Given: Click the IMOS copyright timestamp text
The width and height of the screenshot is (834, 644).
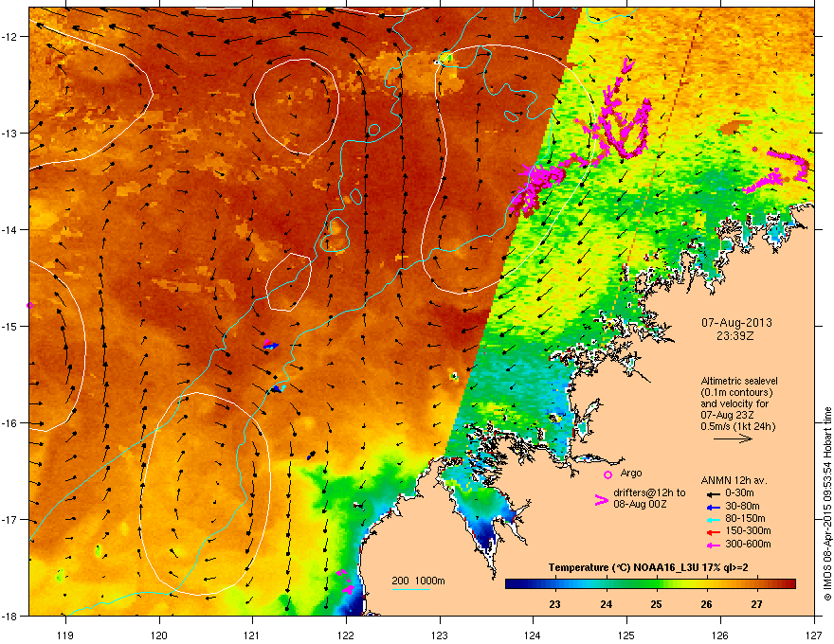Looking at the screenshot, I should (x=827, y=504).
